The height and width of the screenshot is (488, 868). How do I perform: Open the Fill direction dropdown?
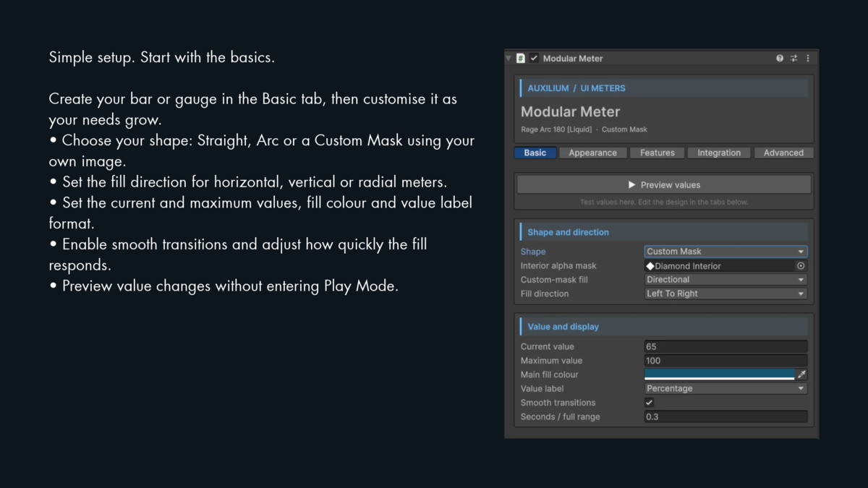(x=726, y=294)
